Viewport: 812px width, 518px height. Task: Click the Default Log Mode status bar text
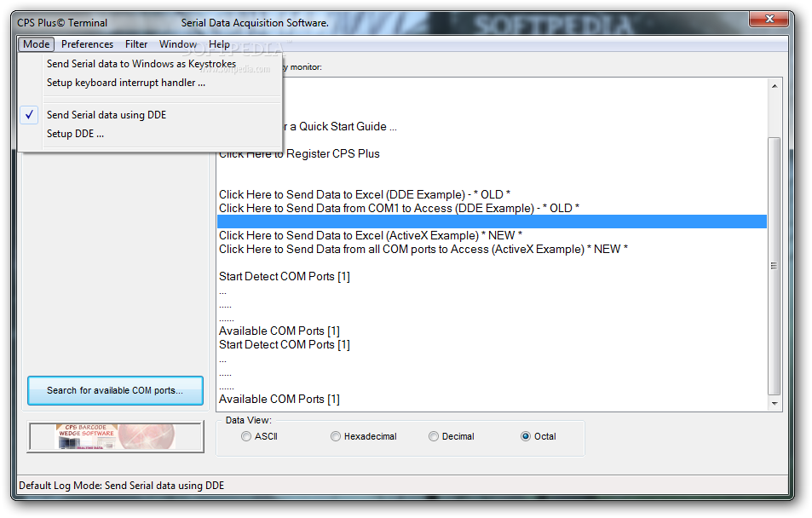point(122,486)
